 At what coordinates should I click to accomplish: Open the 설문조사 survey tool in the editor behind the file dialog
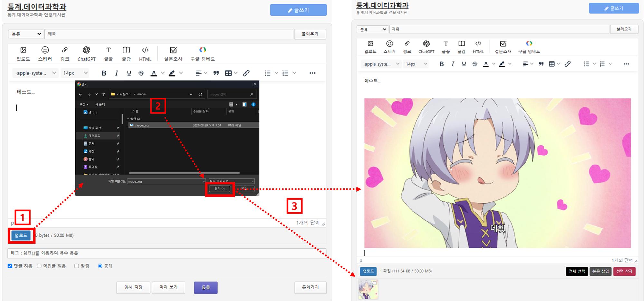coord(173,54)
